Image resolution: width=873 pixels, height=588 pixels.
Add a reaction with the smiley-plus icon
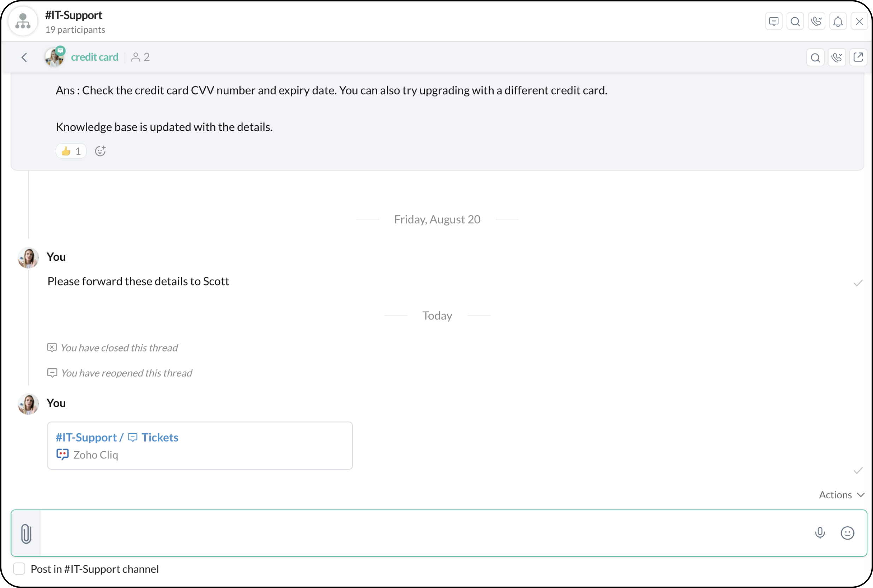click(x=100, y=151)
